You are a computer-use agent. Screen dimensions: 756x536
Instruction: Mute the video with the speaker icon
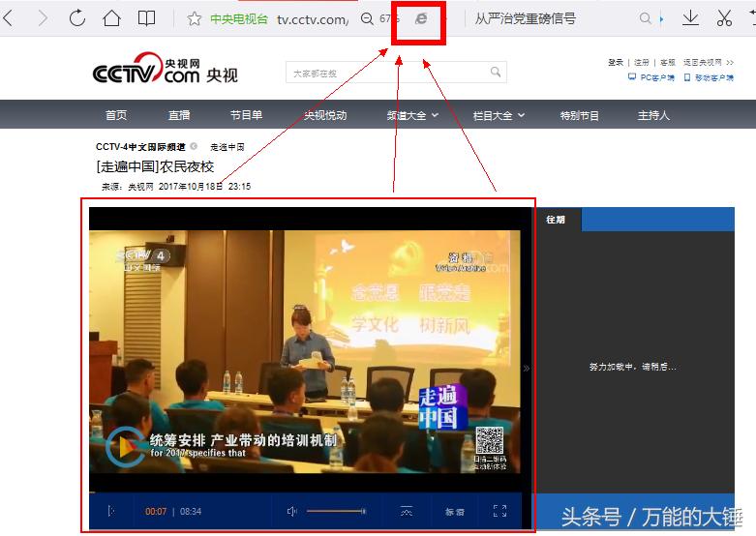[x=291, y=511]
